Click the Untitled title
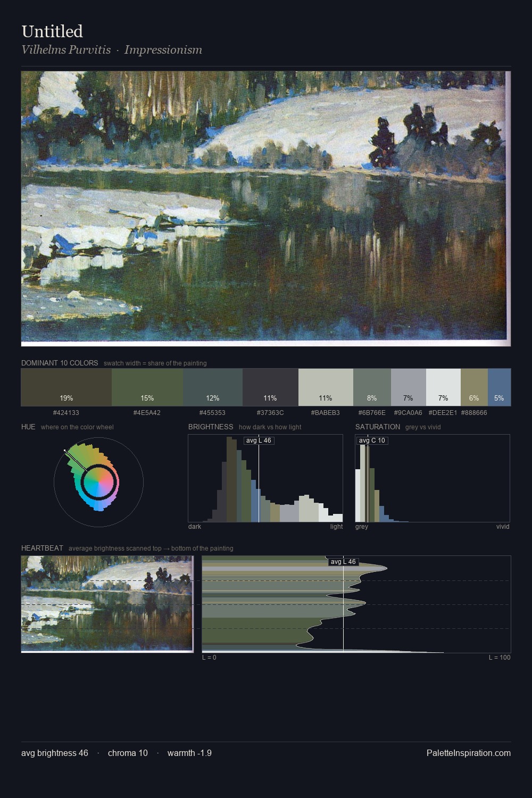The height and width of the screenshot is (798, 532). click(x=52, y=31)
